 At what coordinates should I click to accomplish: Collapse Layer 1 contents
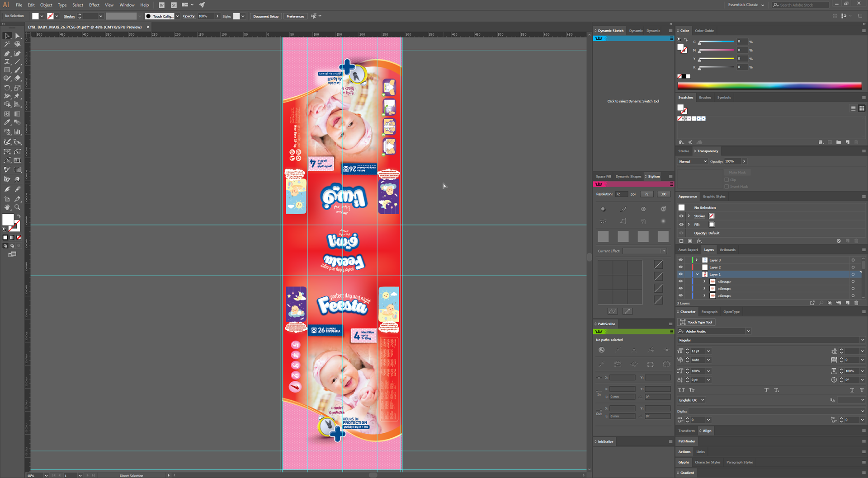pos(698,274)
